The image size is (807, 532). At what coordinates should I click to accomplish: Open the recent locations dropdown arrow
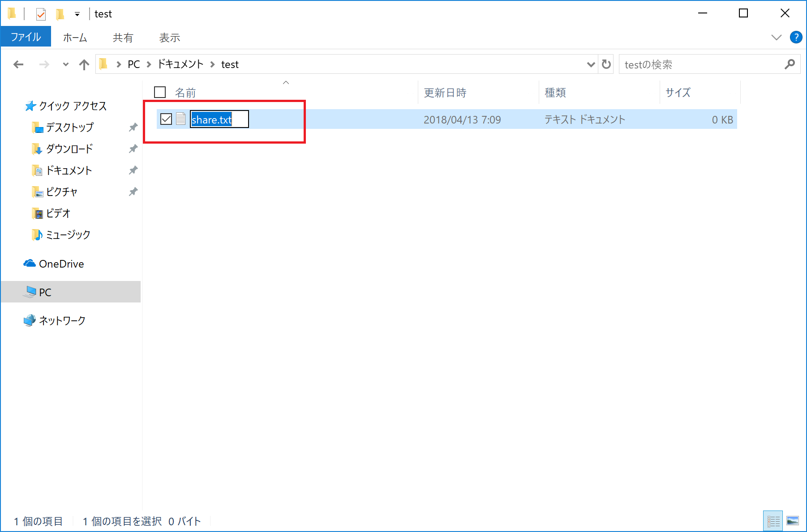tap(66, 64)
